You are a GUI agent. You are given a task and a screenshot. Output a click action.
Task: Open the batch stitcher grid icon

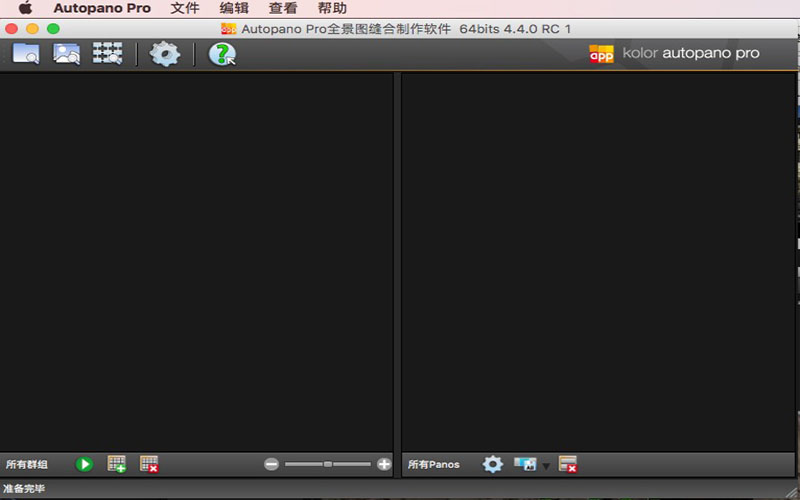(108, 53)
